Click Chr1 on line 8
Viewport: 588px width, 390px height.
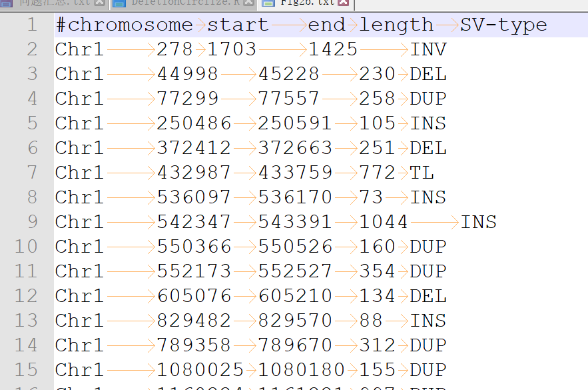click(79, 197)
